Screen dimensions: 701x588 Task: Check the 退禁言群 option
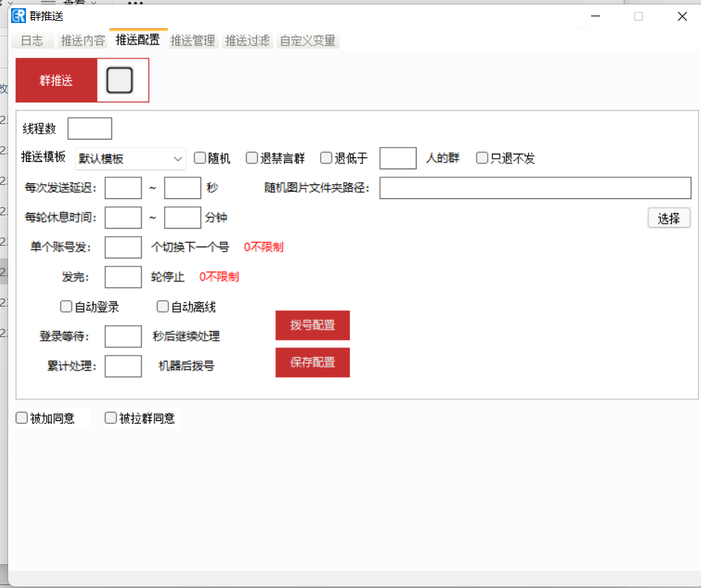click(x=252, y=158)
